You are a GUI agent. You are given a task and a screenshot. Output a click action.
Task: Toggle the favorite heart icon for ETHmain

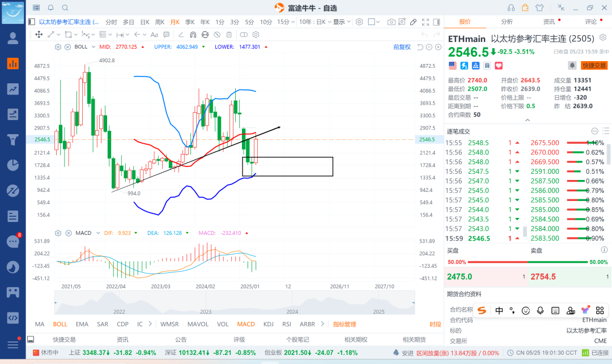click(499, 66)
